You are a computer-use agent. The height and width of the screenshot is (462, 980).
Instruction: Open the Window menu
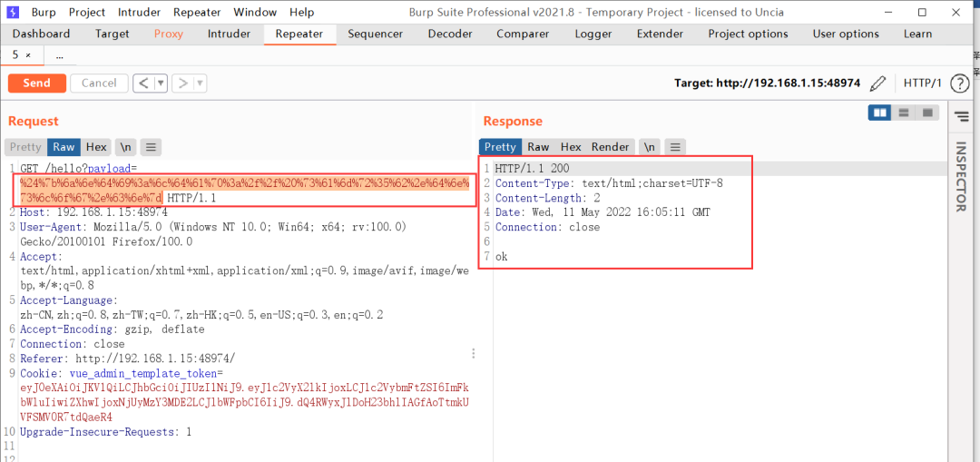(x=254, y=12)
